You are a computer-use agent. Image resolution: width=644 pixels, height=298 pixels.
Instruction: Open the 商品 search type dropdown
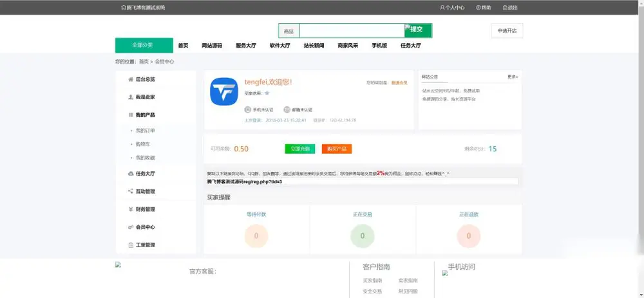point(289,31)
